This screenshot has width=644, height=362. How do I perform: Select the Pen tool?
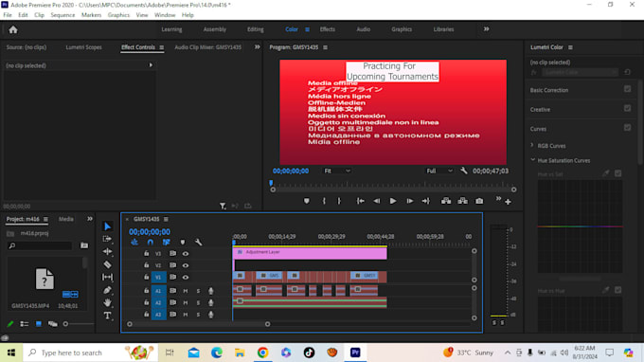[x=107, y=290]
